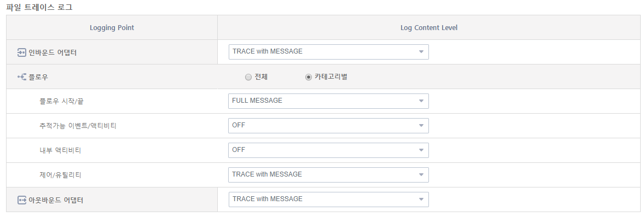644x217 pixels.
Task: Click the arrow of 아웃바운드 어댑터 dropdown
Action: pos(421,200)
